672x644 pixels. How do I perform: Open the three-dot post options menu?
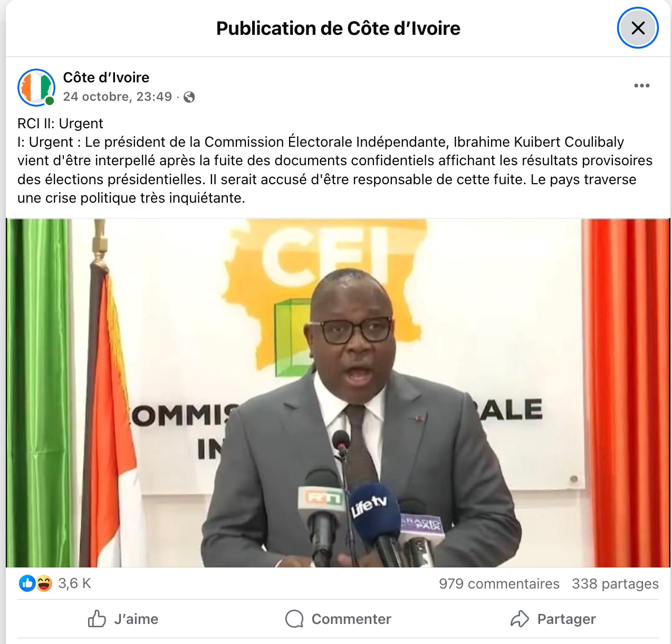pyautogui.click(x=641, y=86)
